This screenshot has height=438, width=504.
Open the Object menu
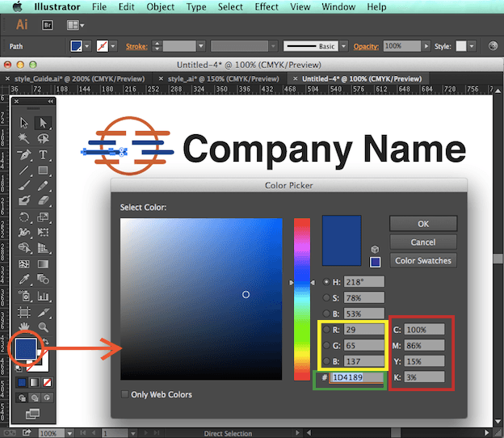(160, 6)
